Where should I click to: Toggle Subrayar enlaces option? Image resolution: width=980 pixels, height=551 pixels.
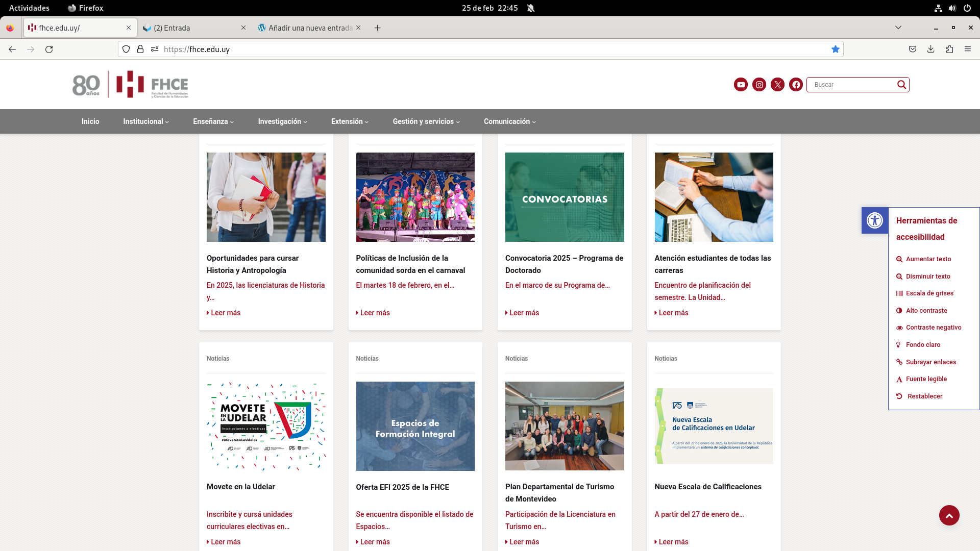coord(930,362)
